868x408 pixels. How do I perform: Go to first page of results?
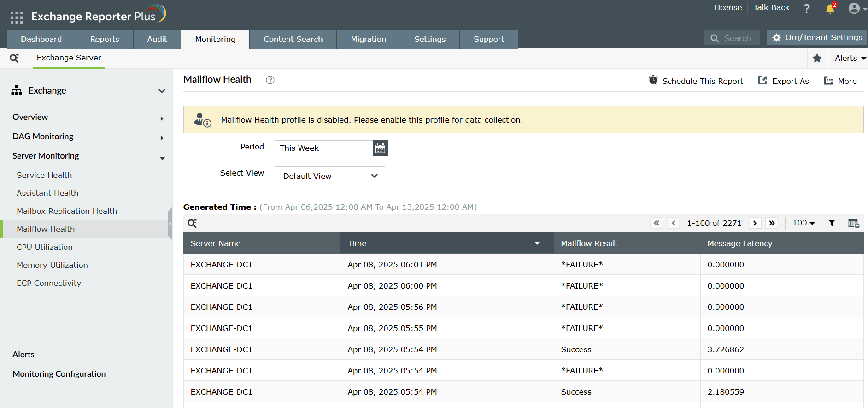coord(657,223)
